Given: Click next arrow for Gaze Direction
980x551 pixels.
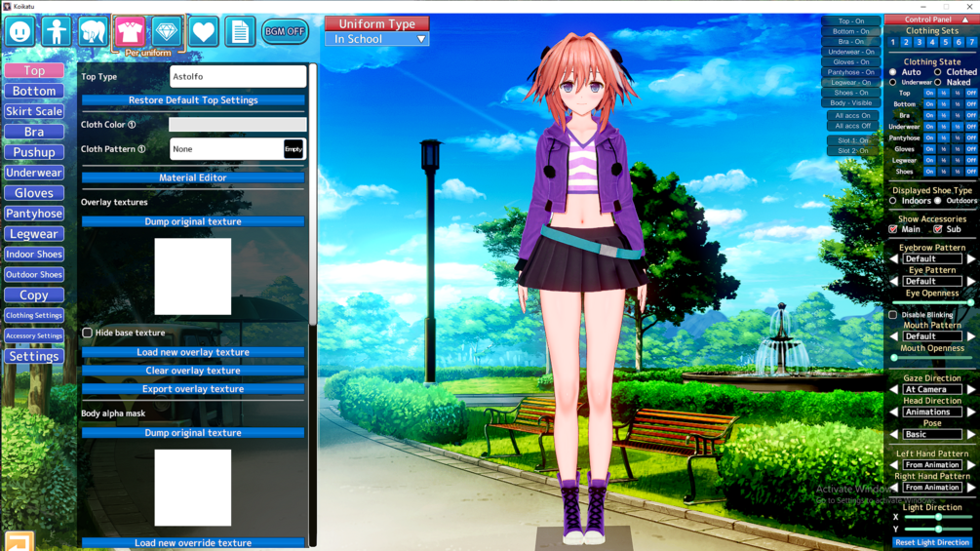Looking at the screenshot, I should coord(971,389).
